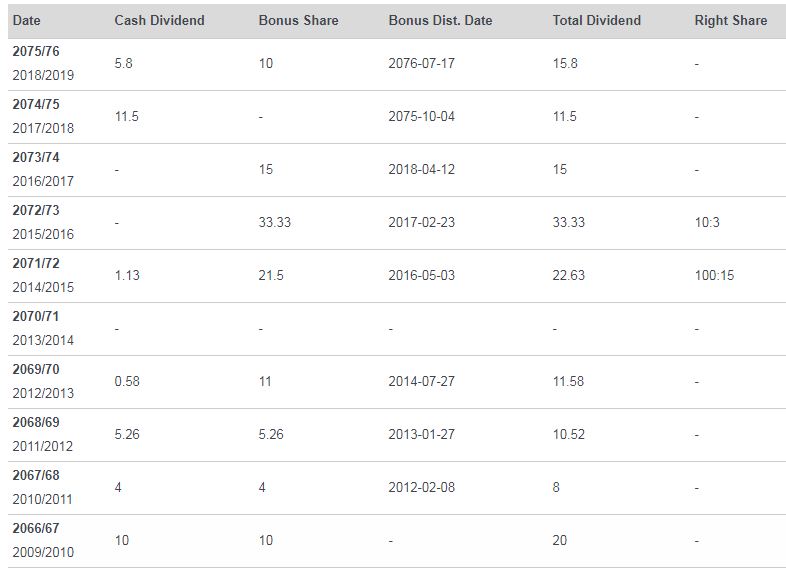Click the Right Share column header
The image size is (786, 578).
730,21
